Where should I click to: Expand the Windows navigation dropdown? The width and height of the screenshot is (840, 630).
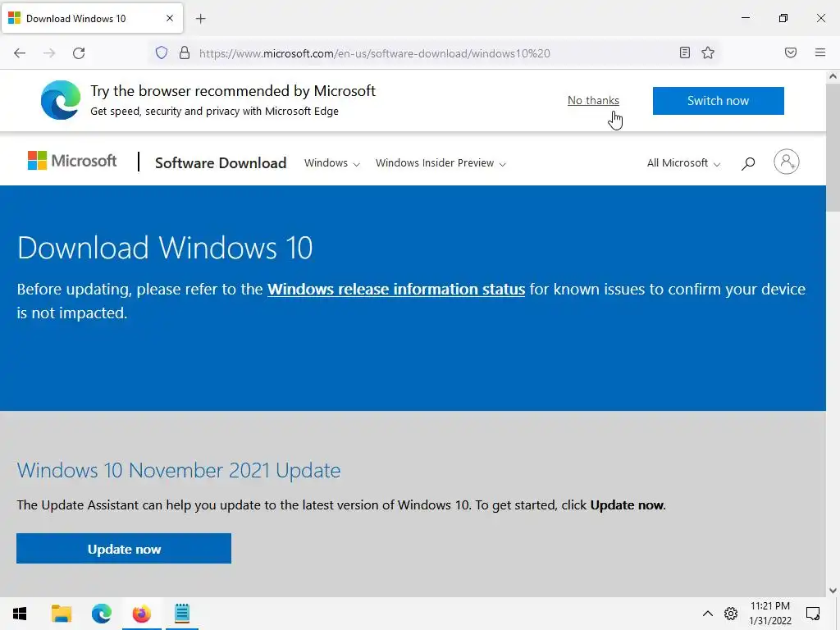(331, 163)
